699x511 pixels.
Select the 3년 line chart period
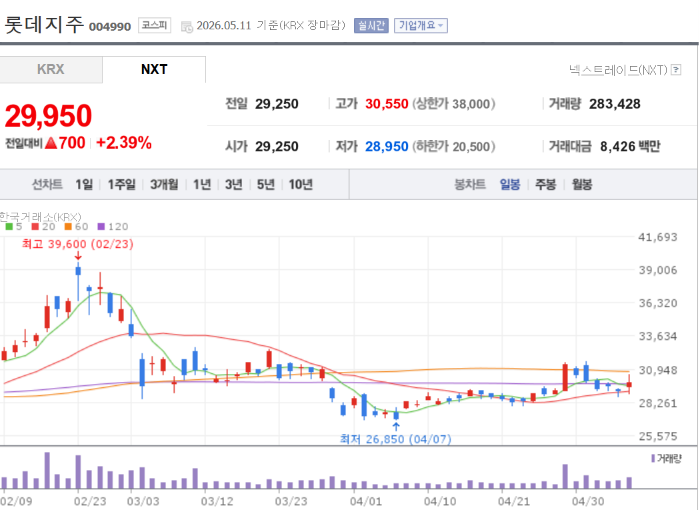point(234,184)
